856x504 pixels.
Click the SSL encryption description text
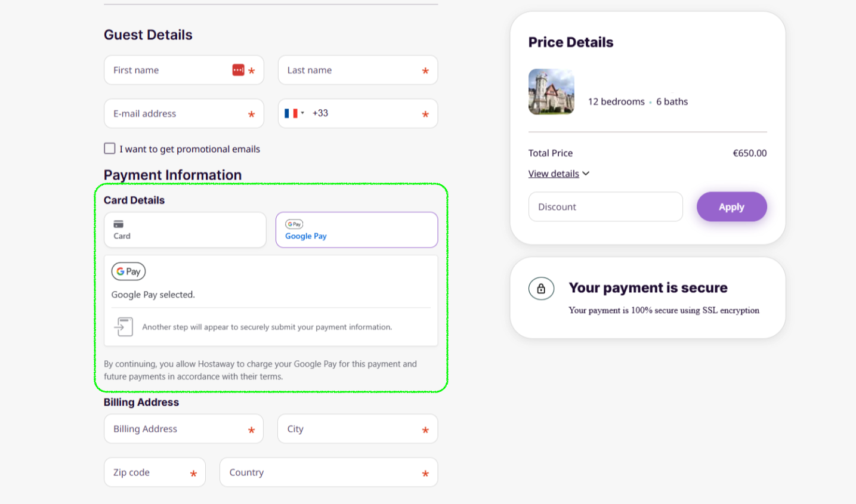(x=664, y=310)
